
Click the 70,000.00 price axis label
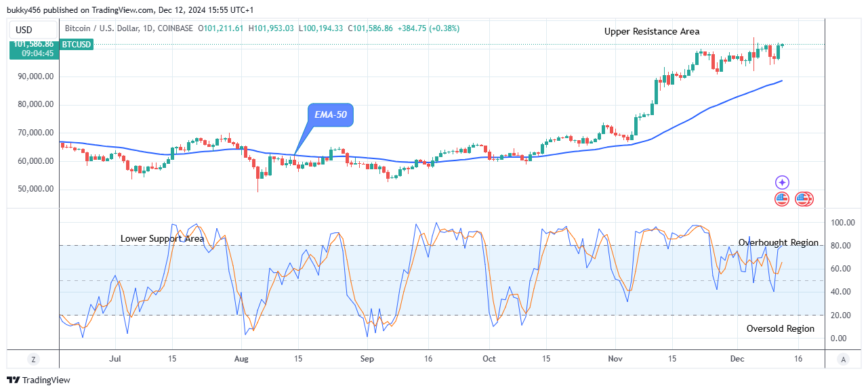click(x=34, y=133)
